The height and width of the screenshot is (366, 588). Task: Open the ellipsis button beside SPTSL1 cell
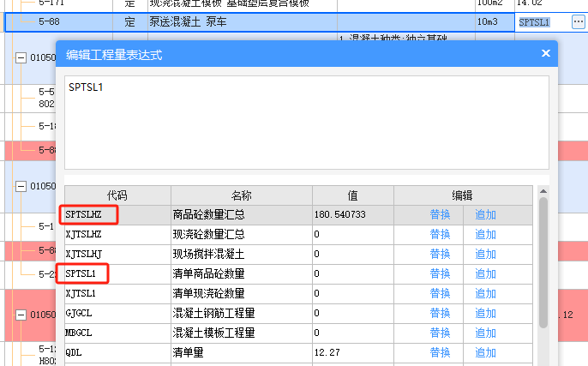[x=579, y=21]
